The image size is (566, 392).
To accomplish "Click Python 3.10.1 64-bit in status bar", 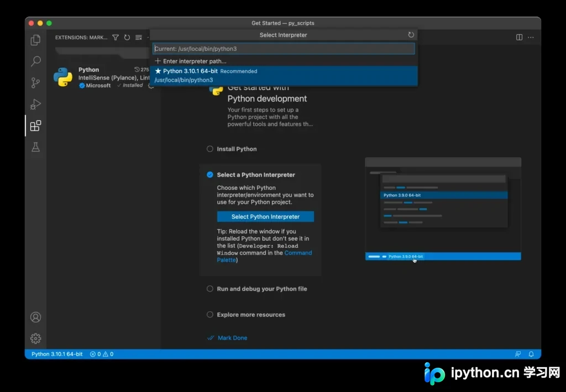I will pos(57,354).
